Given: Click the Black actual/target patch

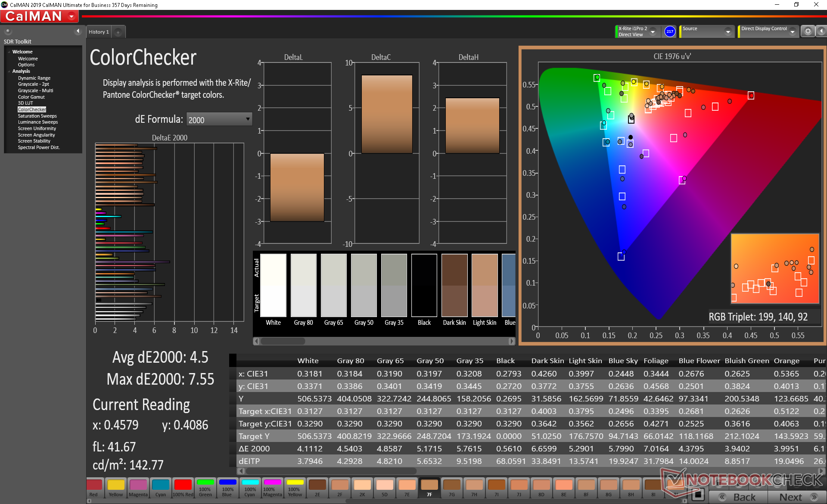Looking at the screenshot, I should [424, 285].
